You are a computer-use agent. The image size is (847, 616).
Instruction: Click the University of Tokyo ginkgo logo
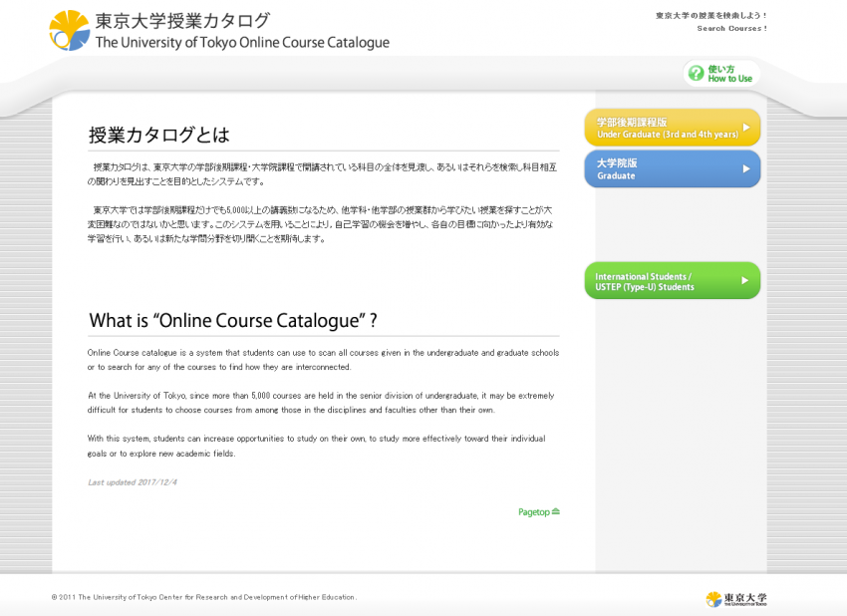(x=69, y=30)
